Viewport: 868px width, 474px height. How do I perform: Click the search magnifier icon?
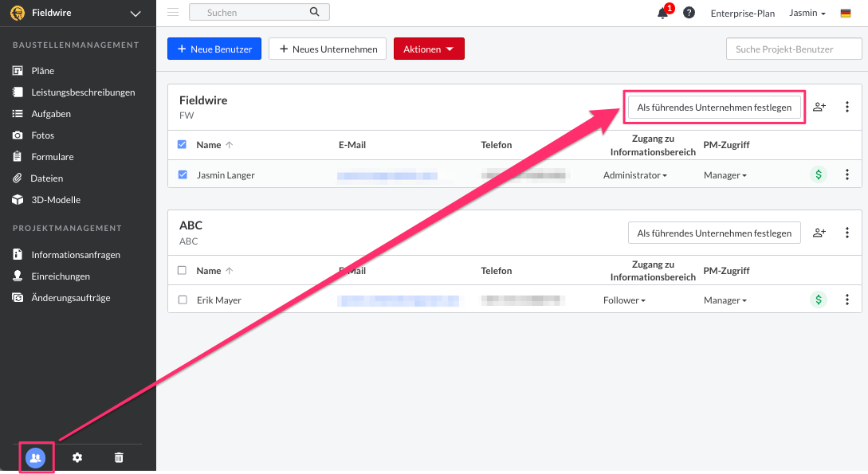pos(314,12)
